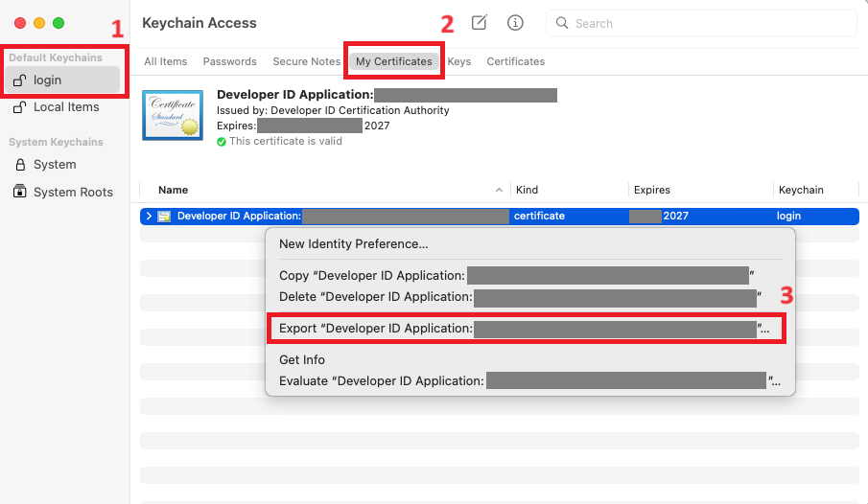The width and height of the screenshot is (868, 504).
Task: Click 'This certificate is valid' text
Action: [x=286, y=142]
